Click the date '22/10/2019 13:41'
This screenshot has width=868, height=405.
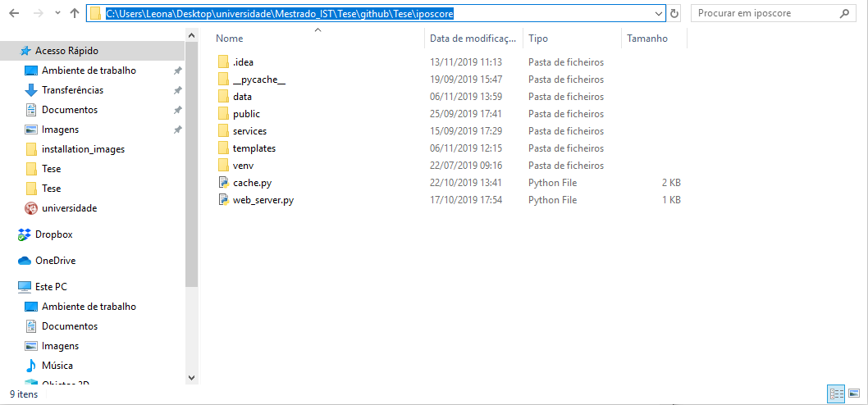[x=465, y=183]
